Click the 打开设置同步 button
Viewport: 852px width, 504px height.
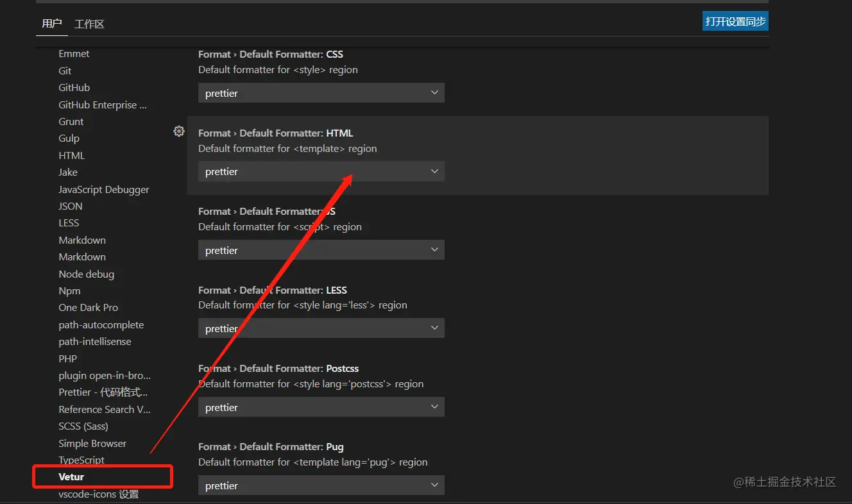[735, 21]
